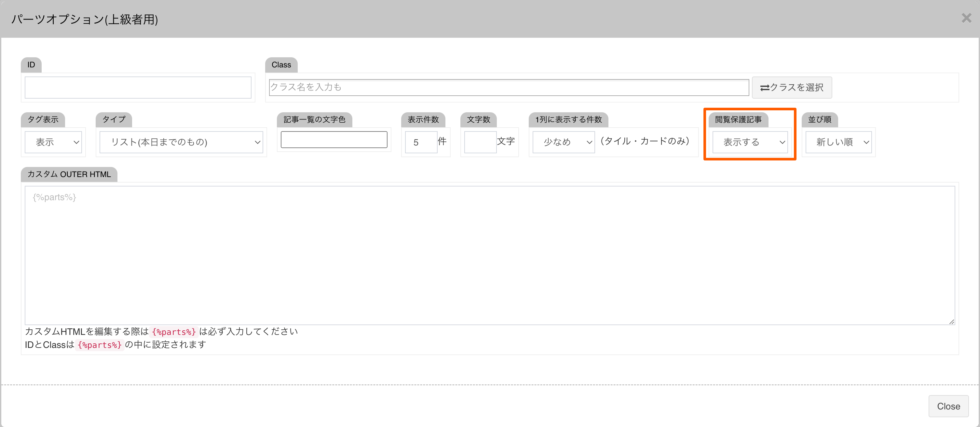Click the (タイル・カードのみ) note text
Screen dimensions: 980x427
pyautogui.click(x=645, y=141)
